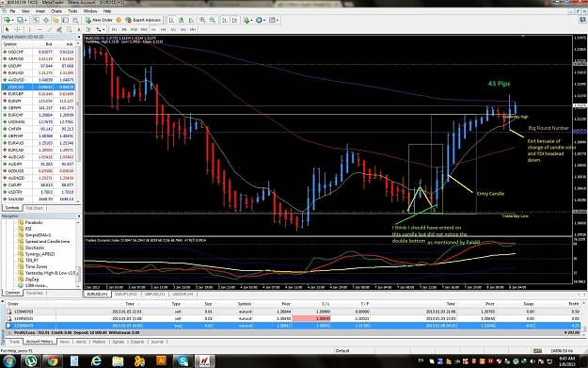Image resolution: width=588 pixels, height=368 pixels.
Task: Open the '1389 more...' link in Navigator
Action: [x=36, y=285]
